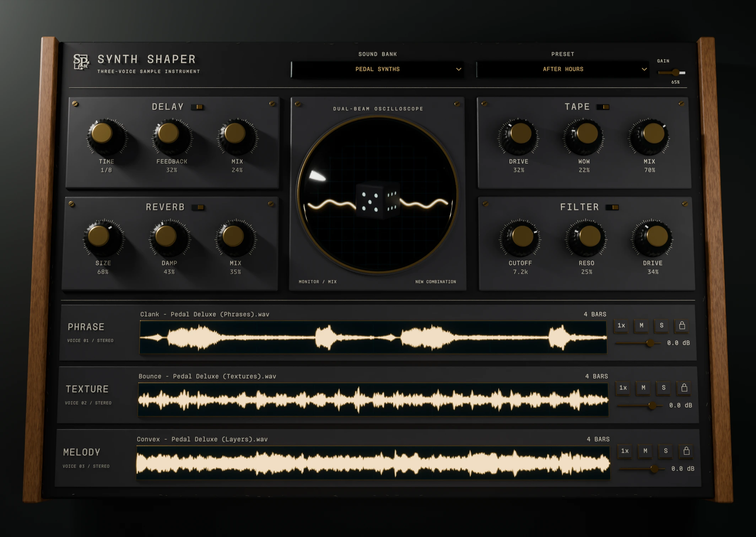This screenshot has width=756, height=537.
Task: Lock the Texture voice sample
Action: [x=684, y=388]
